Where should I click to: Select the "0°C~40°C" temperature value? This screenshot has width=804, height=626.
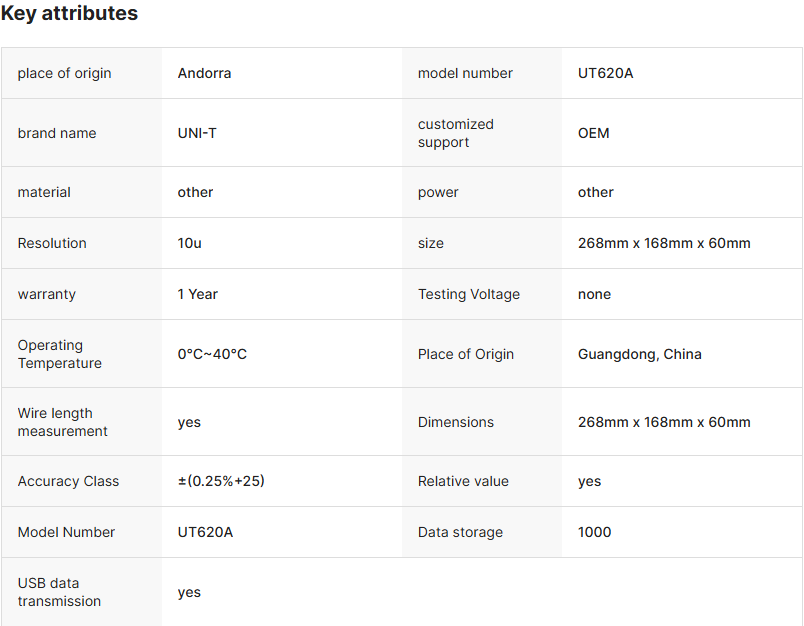click(212, 354)
